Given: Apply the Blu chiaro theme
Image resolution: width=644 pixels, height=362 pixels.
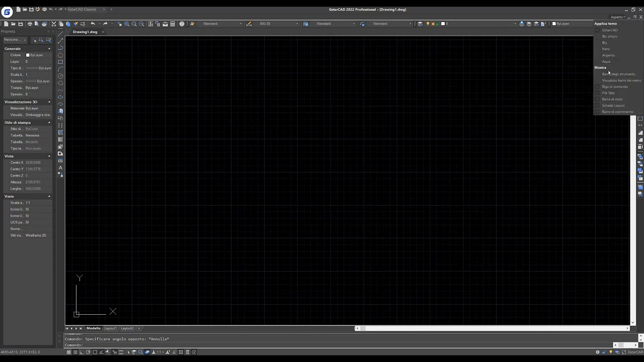Looking at the screenshot, I should click(609, 36).
